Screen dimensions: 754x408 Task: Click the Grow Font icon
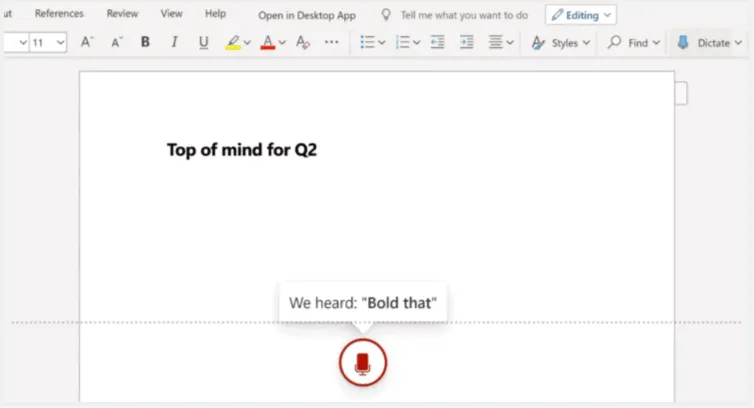(87, 43)
